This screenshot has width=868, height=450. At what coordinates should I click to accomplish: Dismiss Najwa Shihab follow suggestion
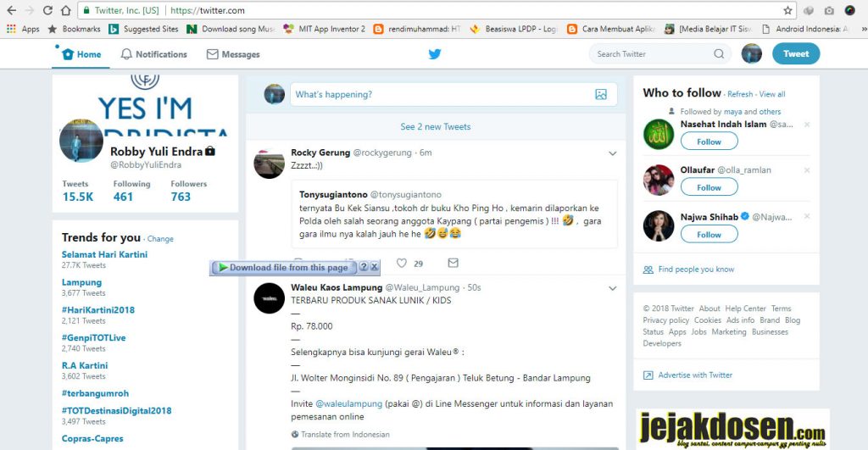click(x=807, y=216)
